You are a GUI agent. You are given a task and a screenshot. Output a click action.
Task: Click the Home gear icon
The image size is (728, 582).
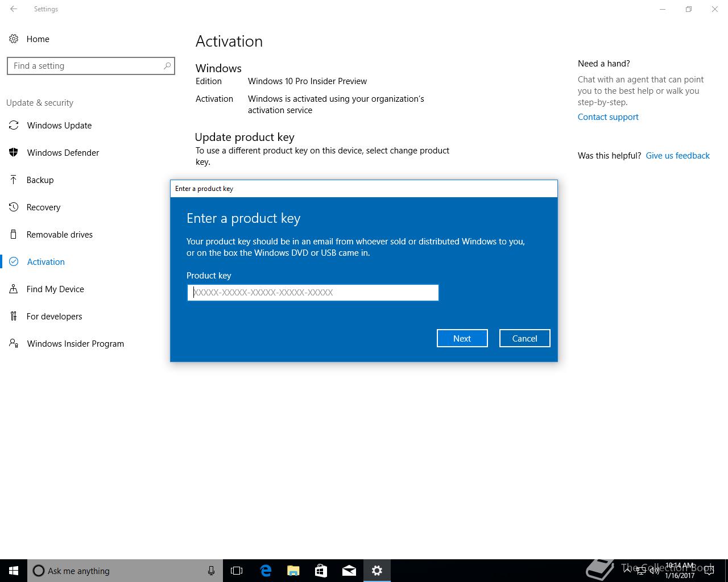coord(14,39)
